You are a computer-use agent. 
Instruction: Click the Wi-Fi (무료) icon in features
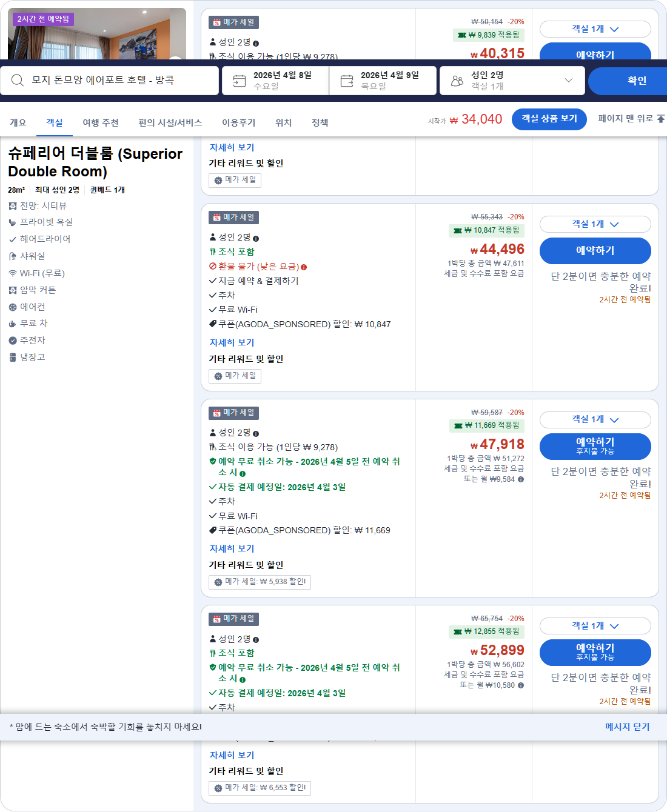(13, 273)
